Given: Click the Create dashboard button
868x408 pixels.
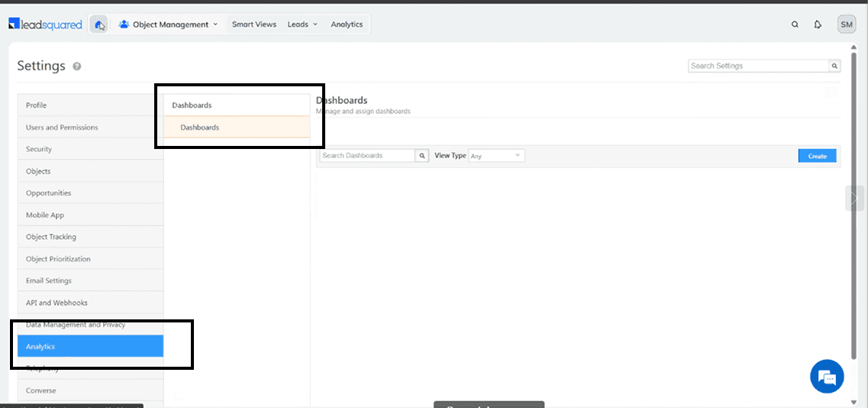Looking at the screenshot, I should (x=817, y=156).
